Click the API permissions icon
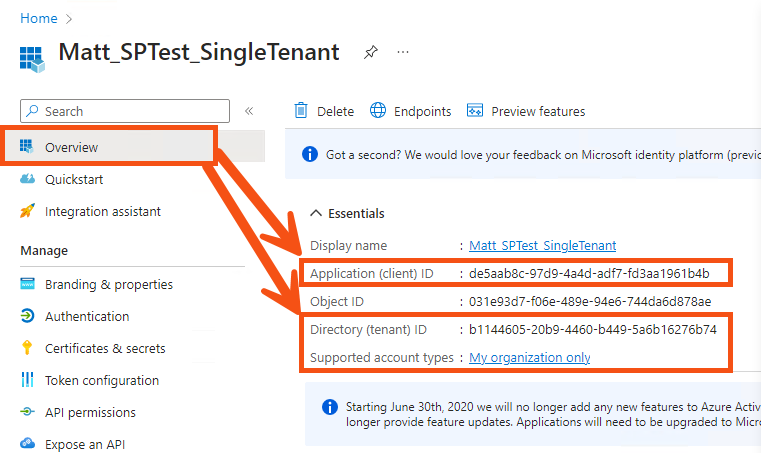 point(27,413)
